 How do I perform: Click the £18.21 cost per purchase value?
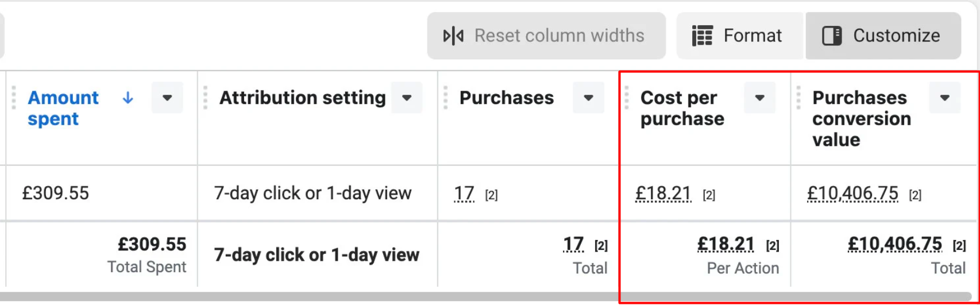[x=663, y=194]
